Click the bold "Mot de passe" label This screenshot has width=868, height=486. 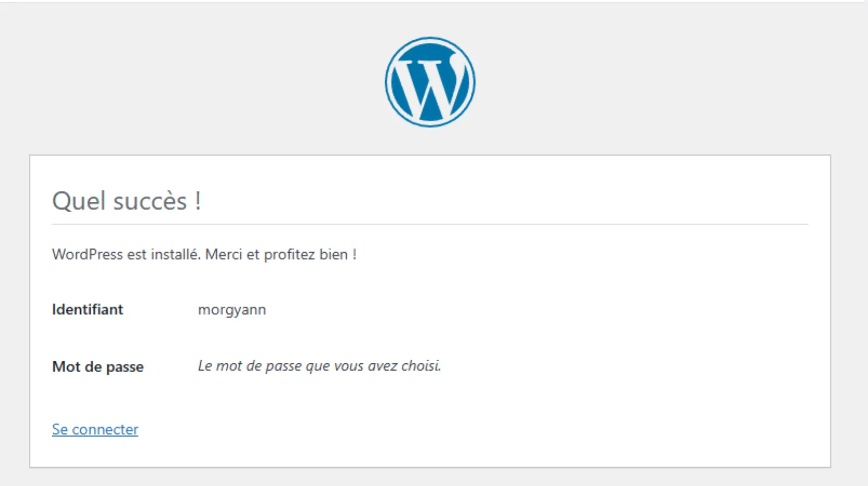(x=98, y=367)
